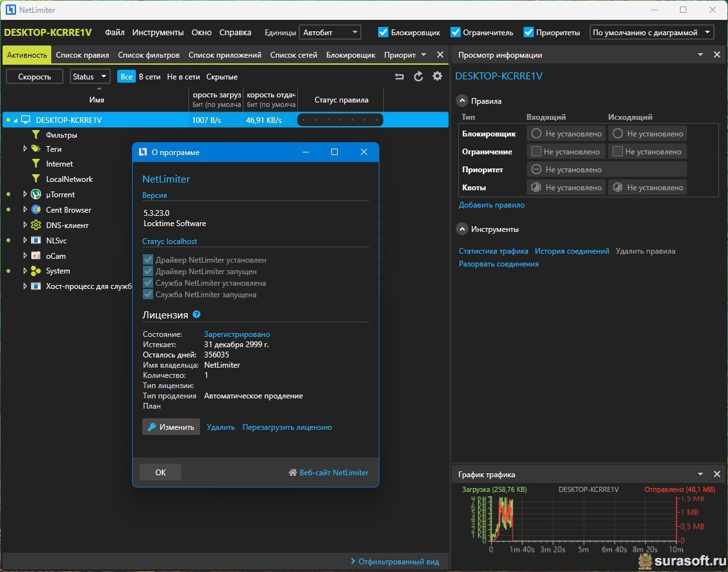
Task: Click the µTorrent application icon
Action: tap(36, 194)
